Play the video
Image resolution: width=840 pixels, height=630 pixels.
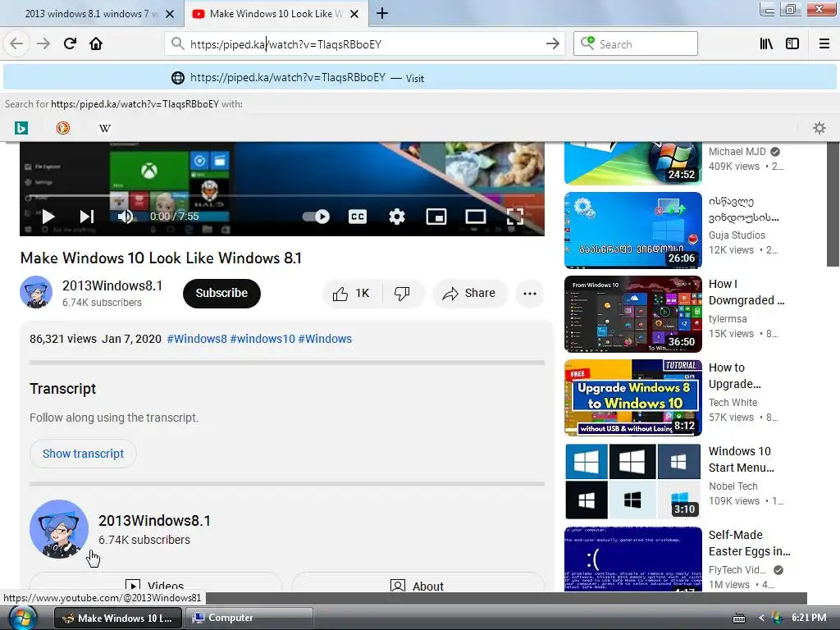pos(48,217)
